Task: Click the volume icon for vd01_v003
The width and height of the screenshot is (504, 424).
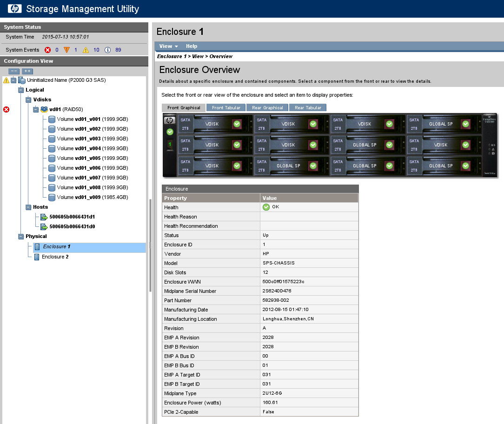Action: click(x=52, y=139)
